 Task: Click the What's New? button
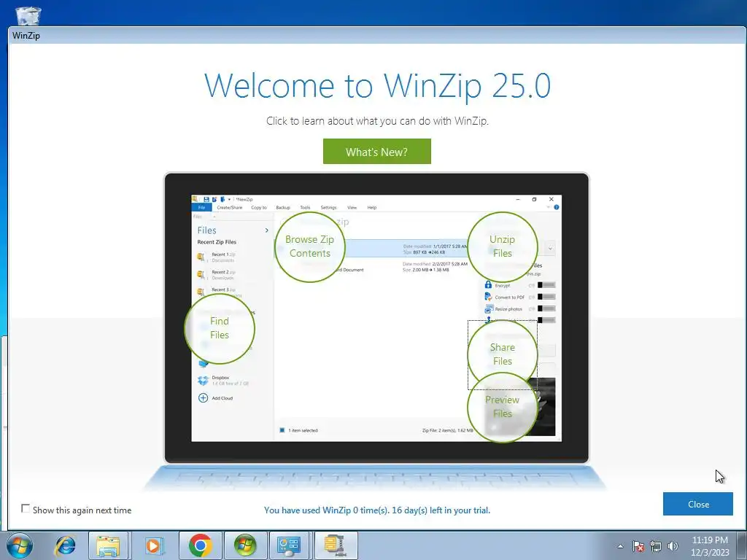[377, 152]
